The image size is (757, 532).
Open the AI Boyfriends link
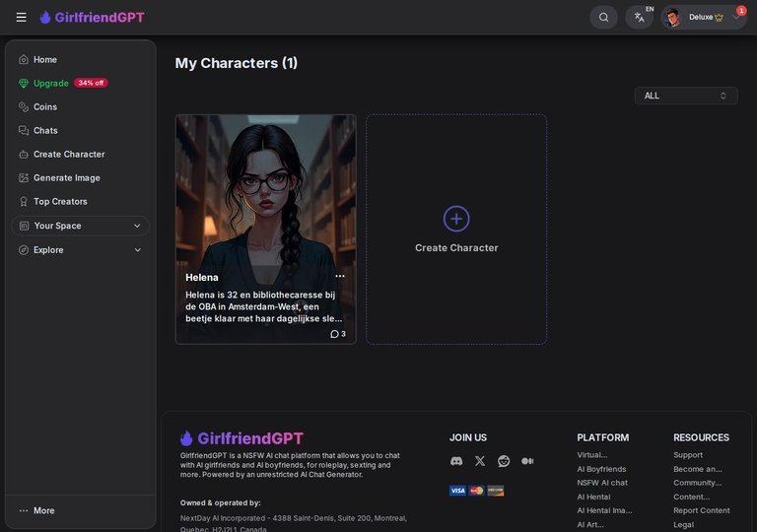pyautogui.click(x=601, y=469)
